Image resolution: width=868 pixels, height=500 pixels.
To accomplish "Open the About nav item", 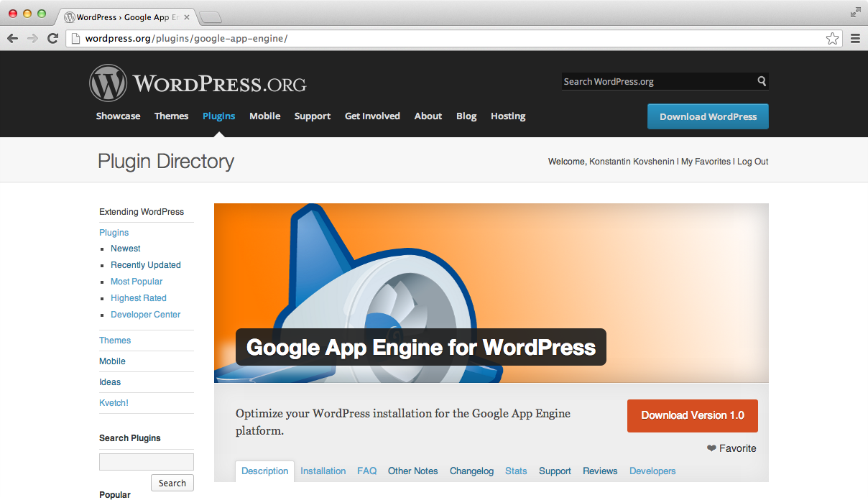I will coord(428,116).
